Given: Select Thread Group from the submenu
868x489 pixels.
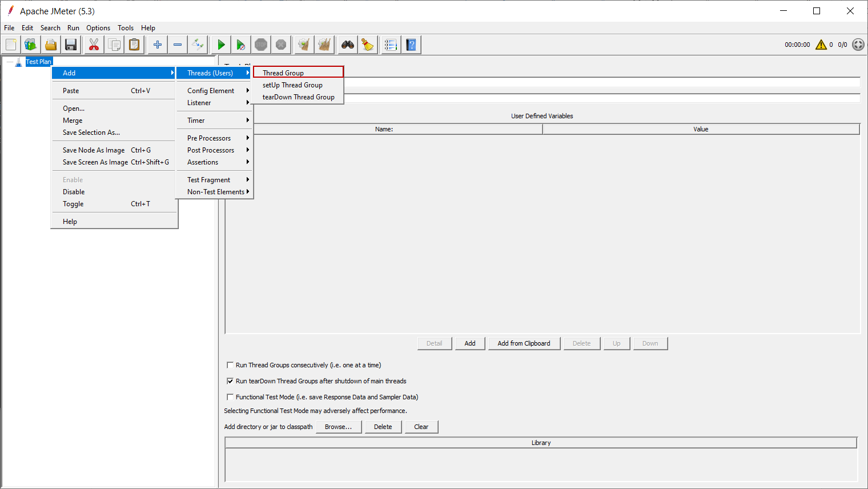Looking at the screenshot, I should coord(299,73).
